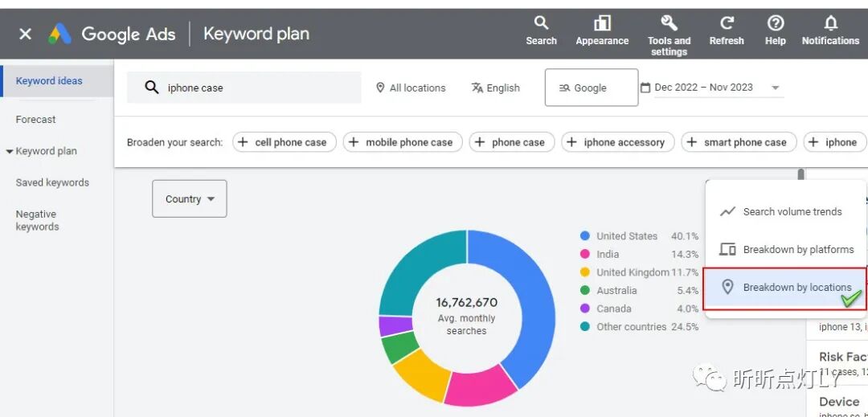Open Saved keywords
This screenshot has height=417, width=868.
52,182
